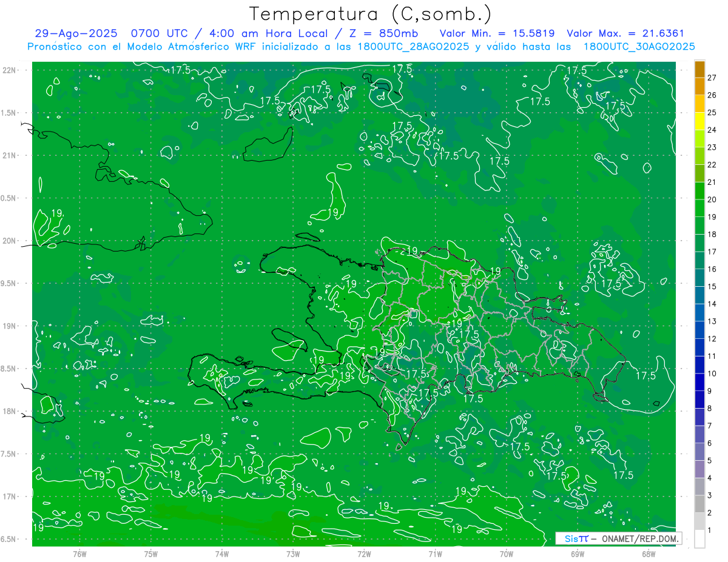728x562 pixels.
Task: Click the '73W' longitude axis label
Action: (x=293, y=554)
